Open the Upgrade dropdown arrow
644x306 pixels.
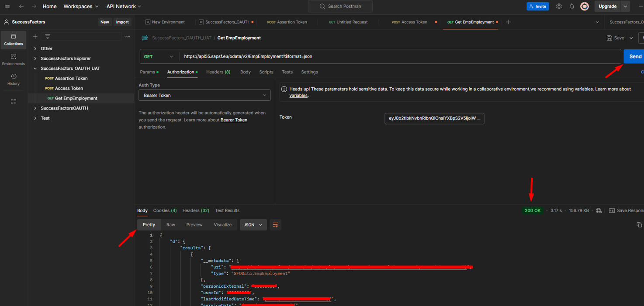click(x=626, y=7)
